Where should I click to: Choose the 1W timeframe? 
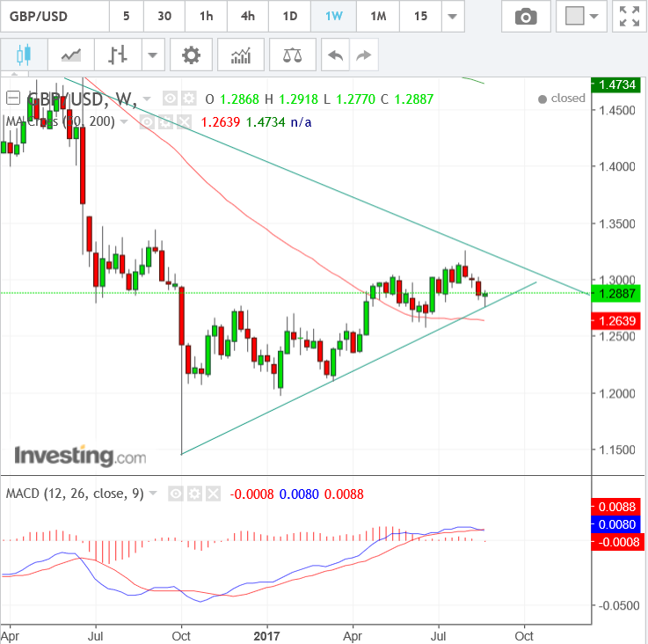tap(333, 16)
